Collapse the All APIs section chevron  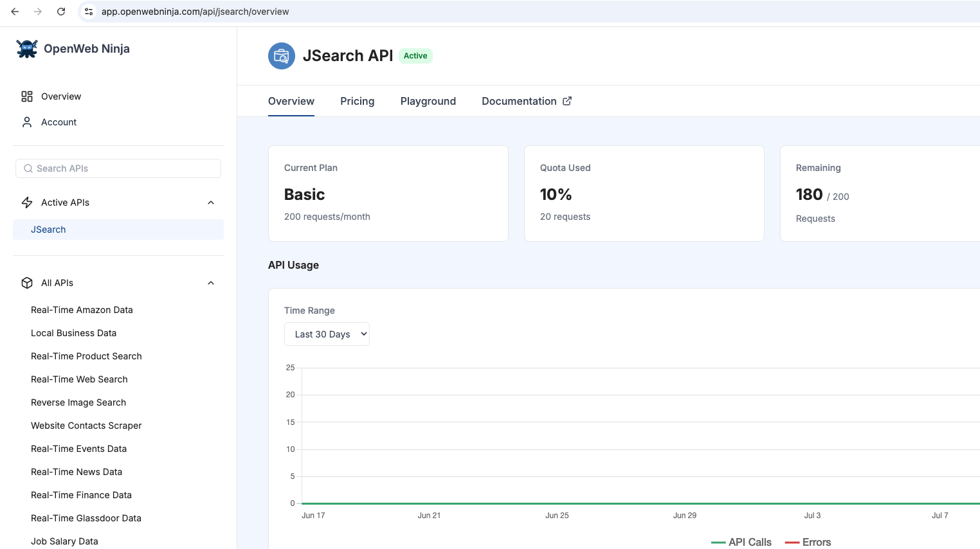(x=211, y=283)
